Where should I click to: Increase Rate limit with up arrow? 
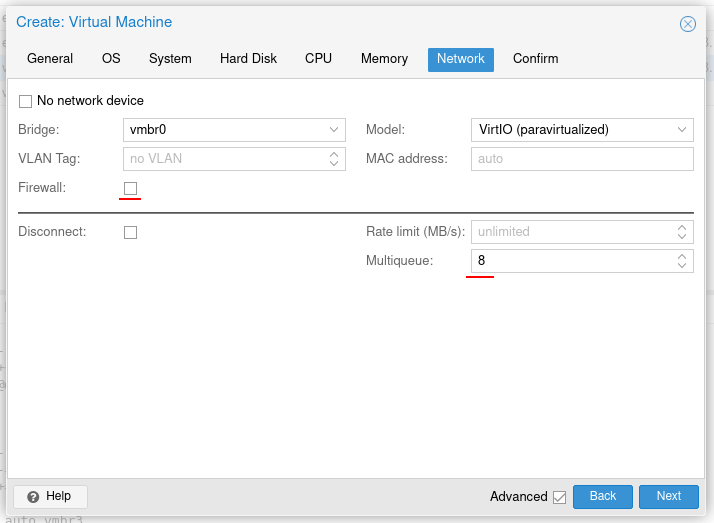pyautogui.click(x=682, y=227)
